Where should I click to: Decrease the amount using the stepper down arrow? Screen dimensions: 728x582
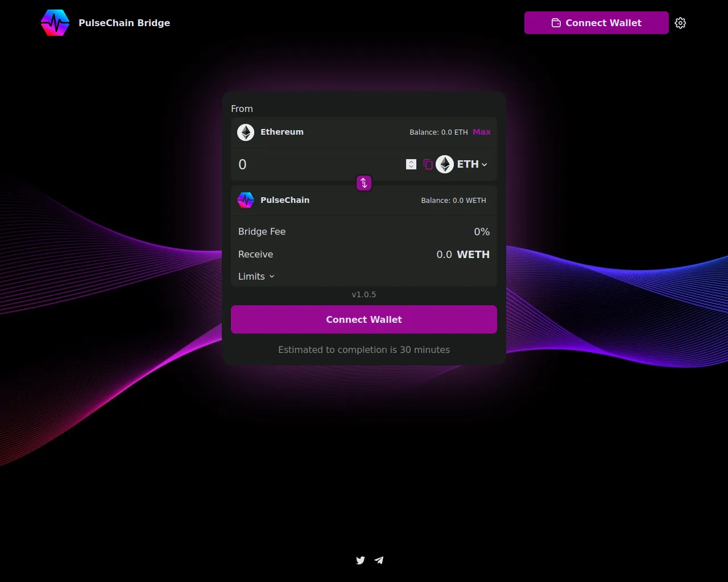pos(411,167)
